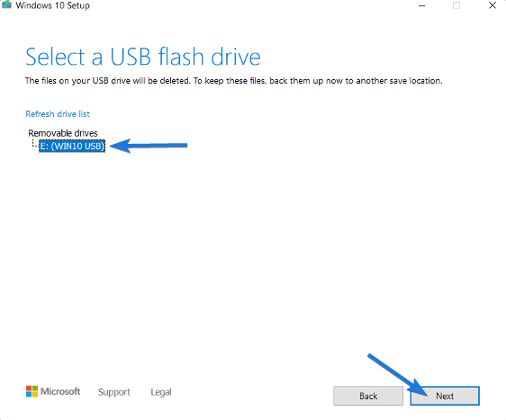Click the warning text about deleted USB files
The height and width of the screenshot is (420, 506).
click(x=233, y=81)
